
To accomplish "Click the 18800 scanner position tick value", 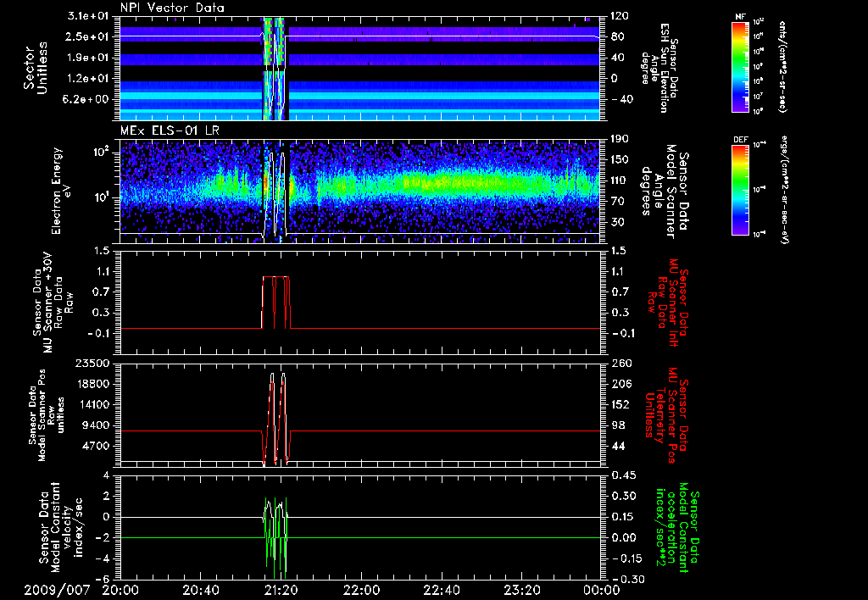I will point(92,384).
